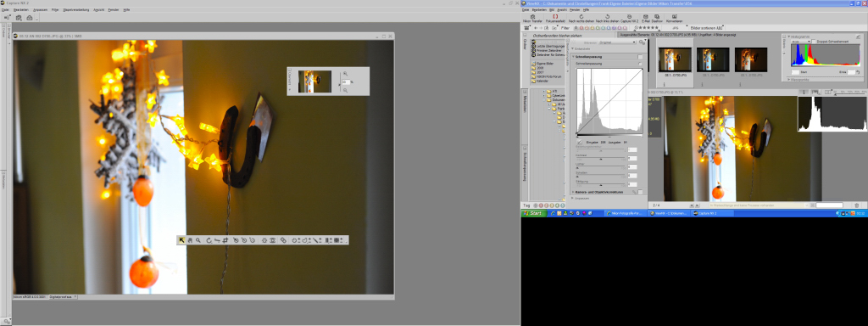The height and width of the screenshot is (326, 868).
Task: Select the rotate tool in floating toolbar
Action: (x=209, y=240)
